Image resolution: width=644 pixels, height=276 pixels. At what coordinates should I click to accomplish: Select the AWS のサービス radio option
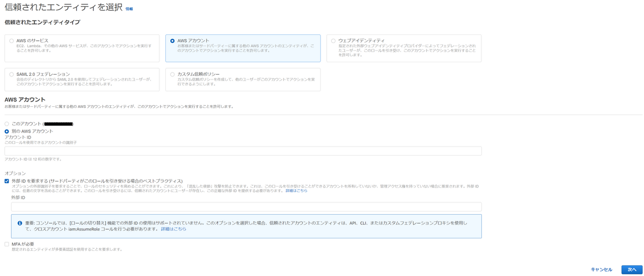[x=12, y=41]
